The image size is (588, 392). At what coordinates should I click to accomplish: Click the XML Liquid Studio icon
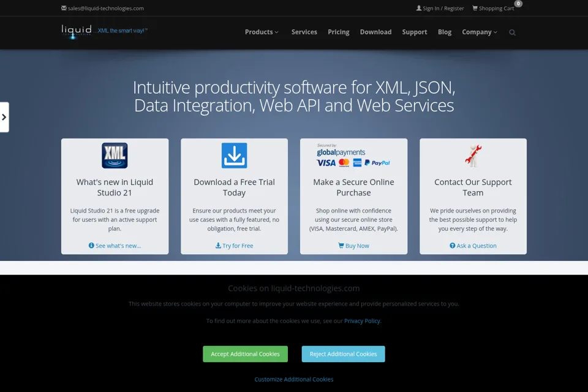tap(115, 156)
